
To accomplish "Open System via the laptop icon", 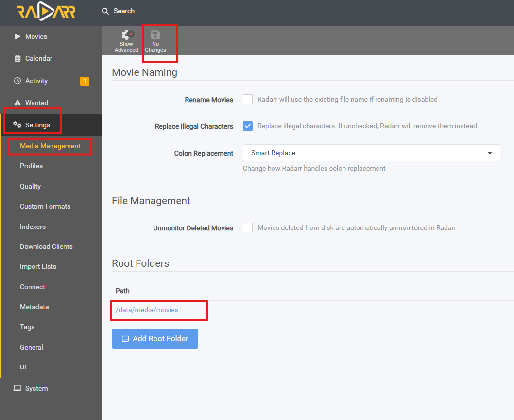I will 17,388.
